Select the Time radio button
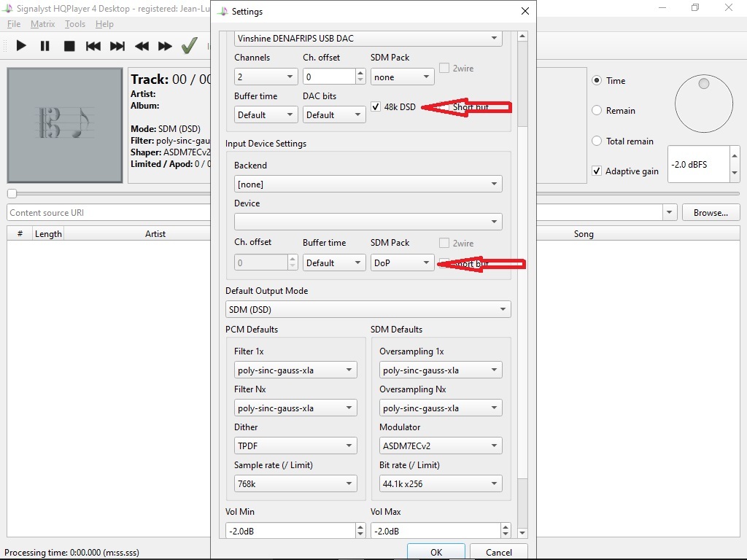 pyautogui.click(x=597, y=80)
